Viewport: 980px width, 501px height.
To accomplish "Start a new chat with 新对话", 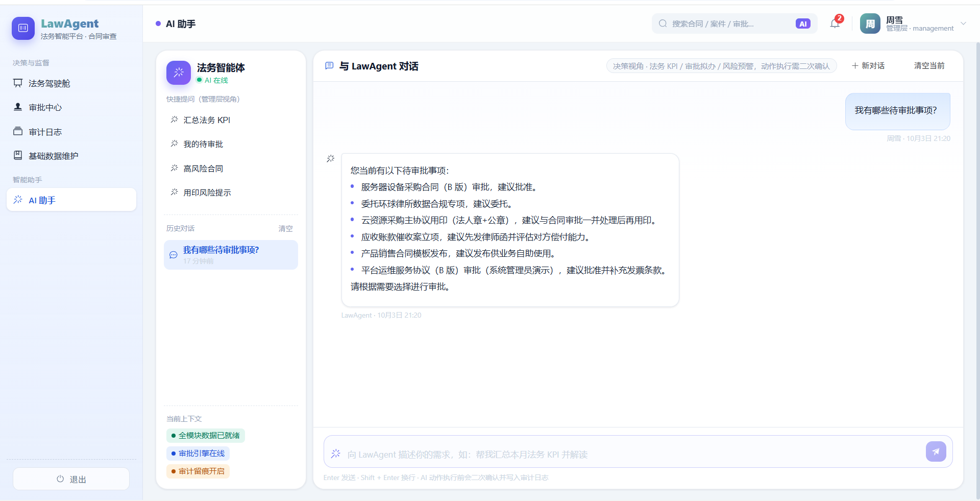I will 868,66.
